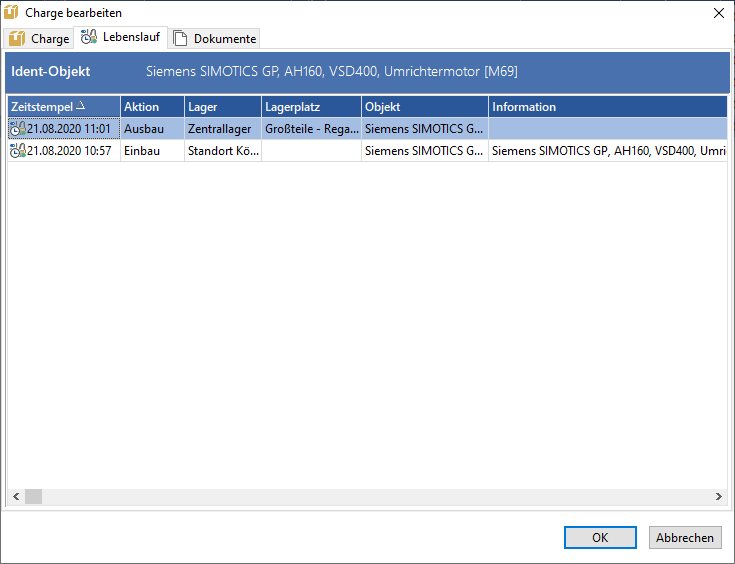Image resolution: width=735 pixels, height=564 pixels.
Task: Click the horizontal scrollbar thumb
Action: pos(33,496)
